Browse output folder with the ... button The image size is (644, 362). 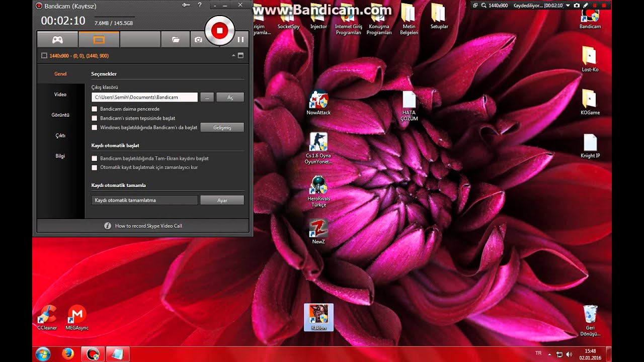pos(207,97)
